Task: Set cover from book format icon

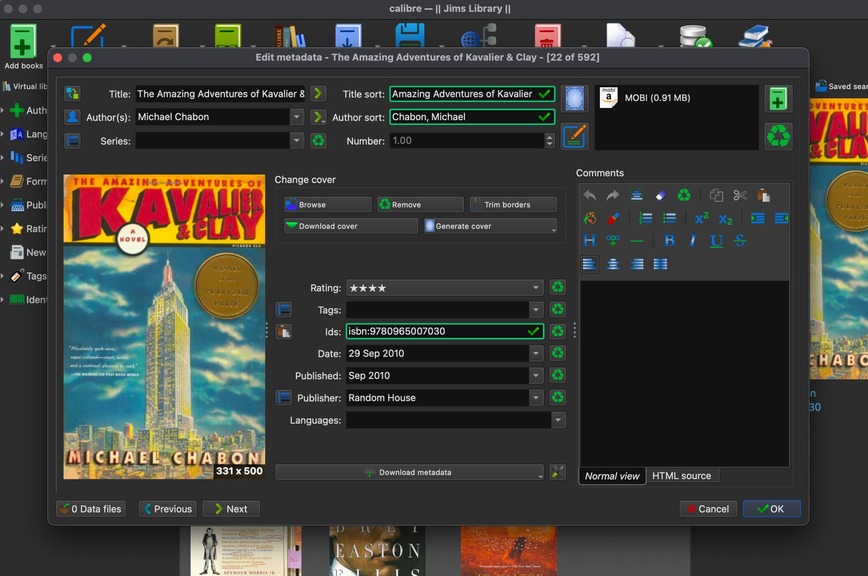Action: 574,99
